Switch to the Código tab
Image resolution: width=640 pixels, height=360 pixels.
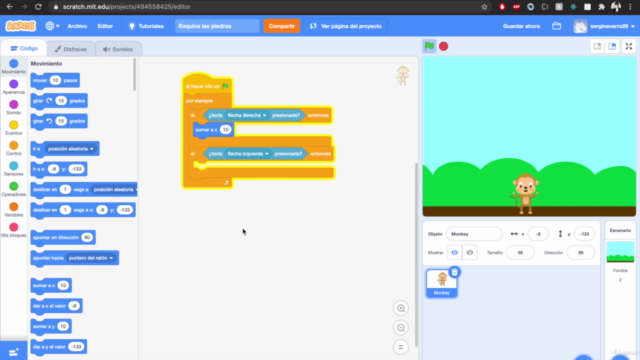click(x=24, y=48)
